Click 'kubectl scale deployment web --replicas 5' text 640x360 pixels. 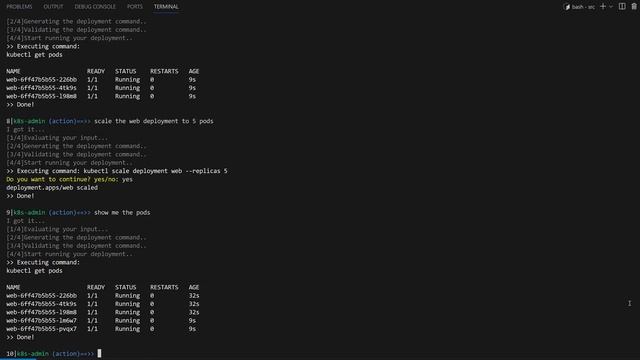click(x=156, y=171)
